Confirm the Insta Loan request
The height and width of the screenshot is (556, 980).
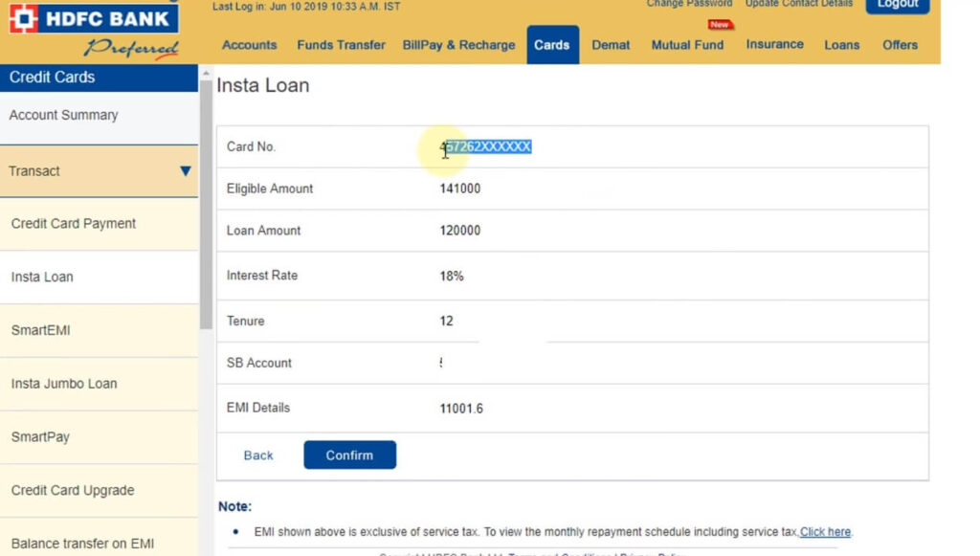coord(350,455)
